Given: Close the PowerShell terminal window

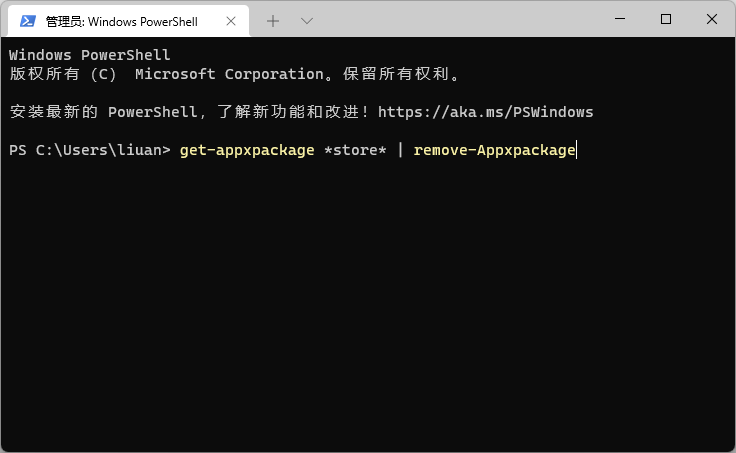Looking at the screenshot, I should coord(712,19).
